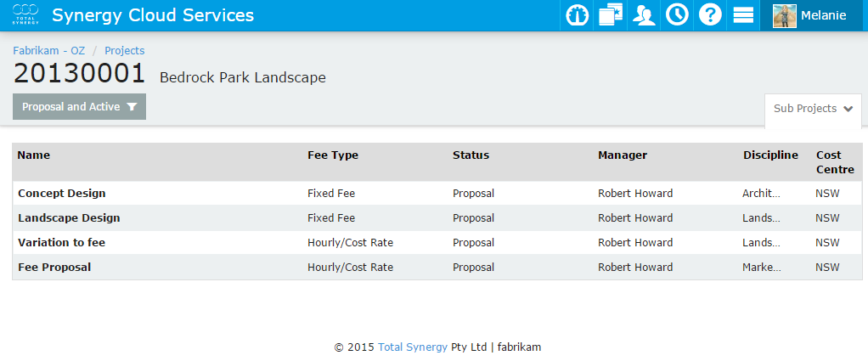This screenshot has width=868, height=361.
Task: Go to Fabrikam - OZ breadcrumb
Action: pyautogui.click(x=48, y=51)
